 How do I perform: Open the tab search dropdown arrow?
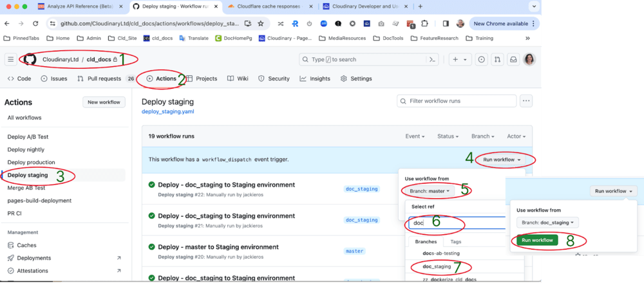point(534,6)
